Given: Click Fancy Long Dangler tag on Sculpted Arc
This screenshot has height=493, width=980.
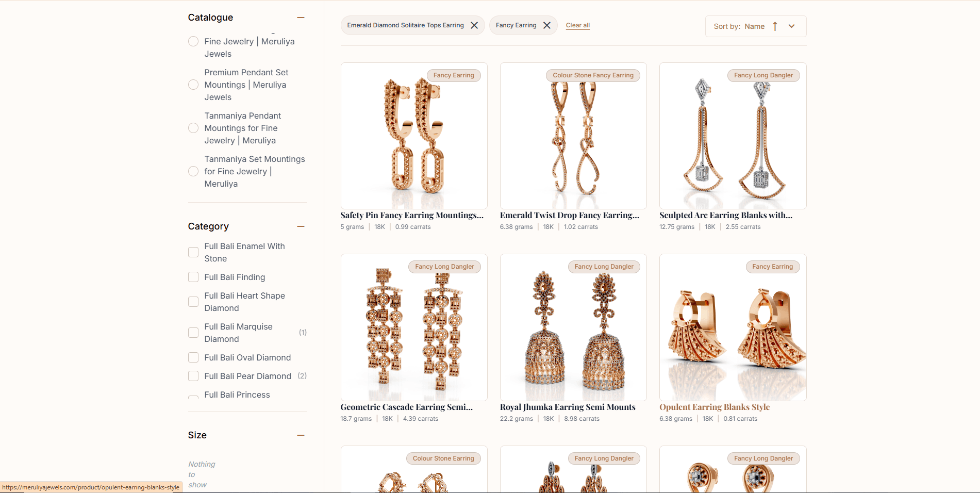Looking at the screenshot, I should pos(763,75).
